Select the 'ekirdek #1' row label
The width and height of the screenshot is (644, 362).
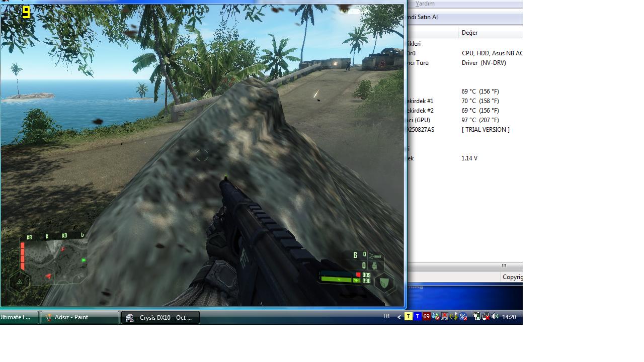coord(420,101)
